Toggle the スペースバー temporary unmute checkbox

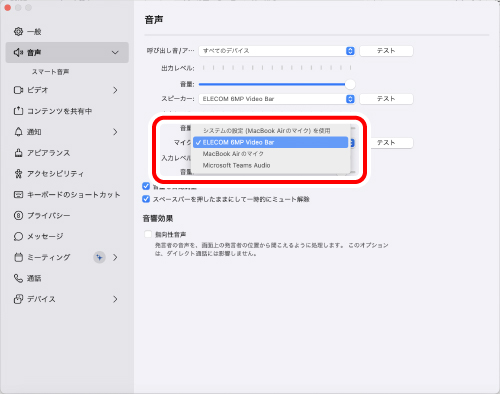146,199
